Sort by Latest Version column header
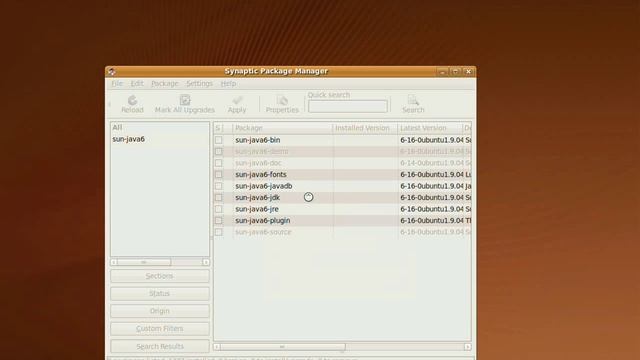The height and width of the screenshot is (360, 640). pos(430,128)
